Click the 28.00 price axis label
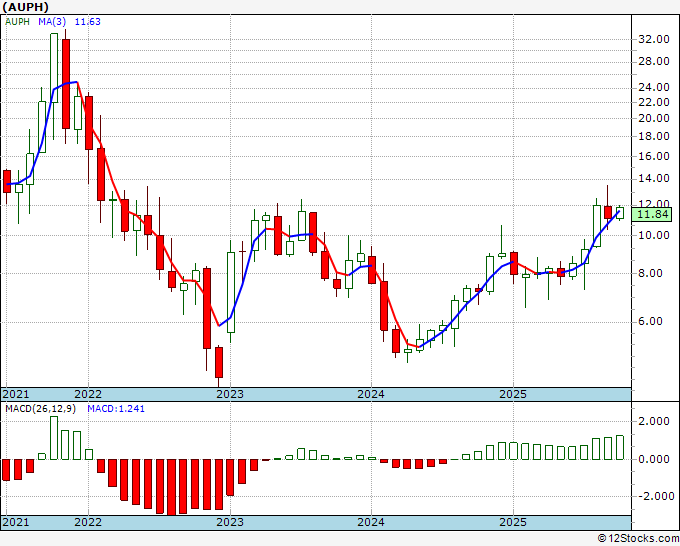680x546 pixels. tap(654, 62)
